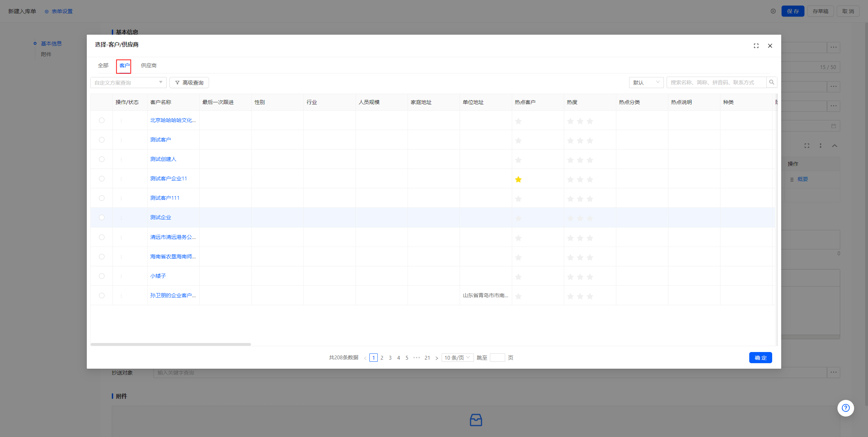Switch to the 全部 tab
Screen dimensions: 868x437
103,66
